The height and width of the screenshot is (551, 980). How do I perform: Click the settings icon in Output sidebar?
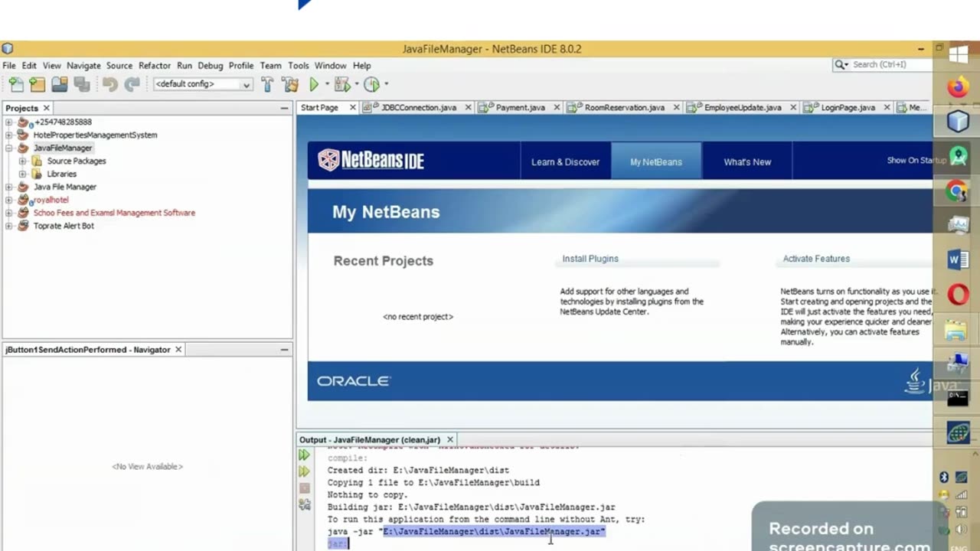coord(304,504)
